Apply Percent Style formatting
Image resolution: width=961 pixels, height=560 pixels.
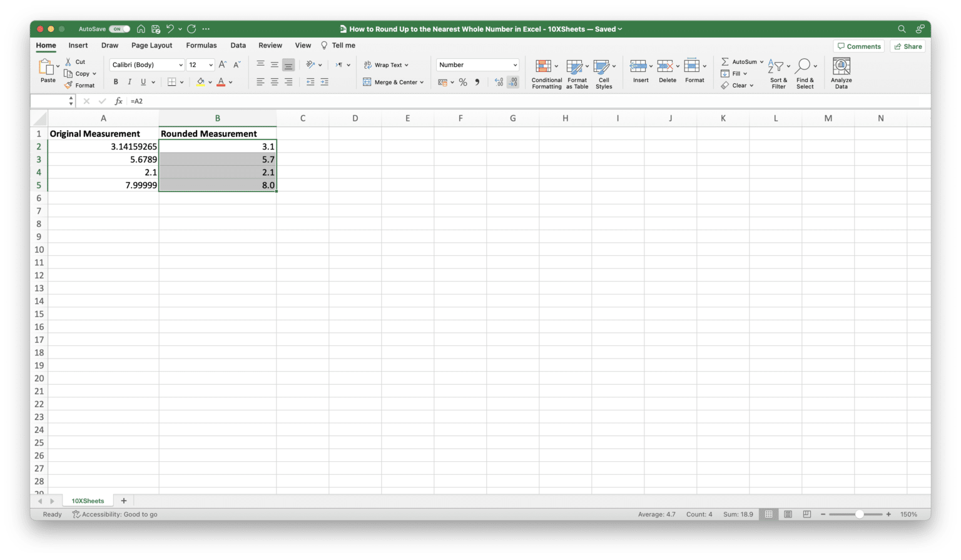click(x=463, y=81)
